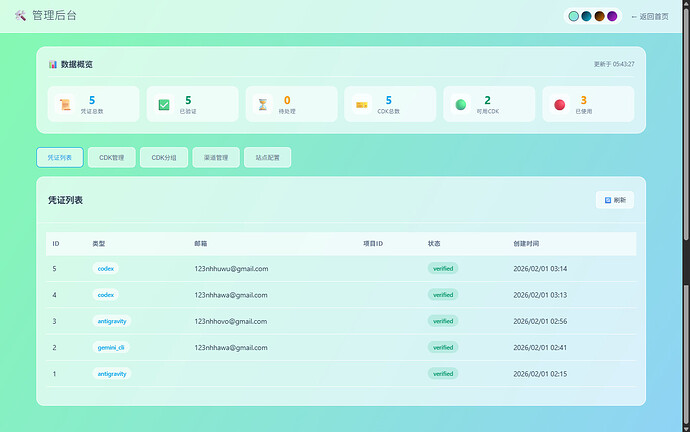The width and height of the screenshot is (690, 432).
Task: Click the ID column header
Action: click(56, 244)
